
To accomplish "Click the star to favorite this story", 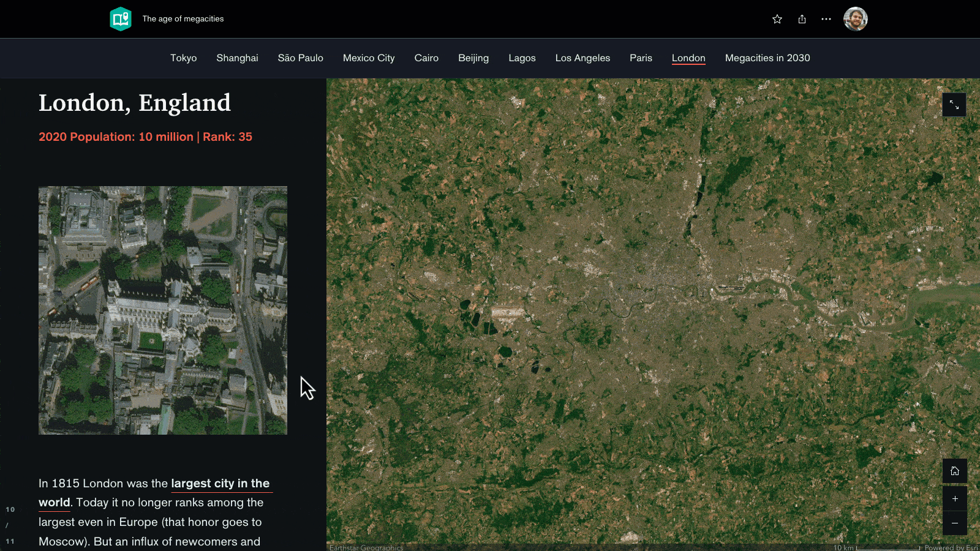I will (777, 19).
